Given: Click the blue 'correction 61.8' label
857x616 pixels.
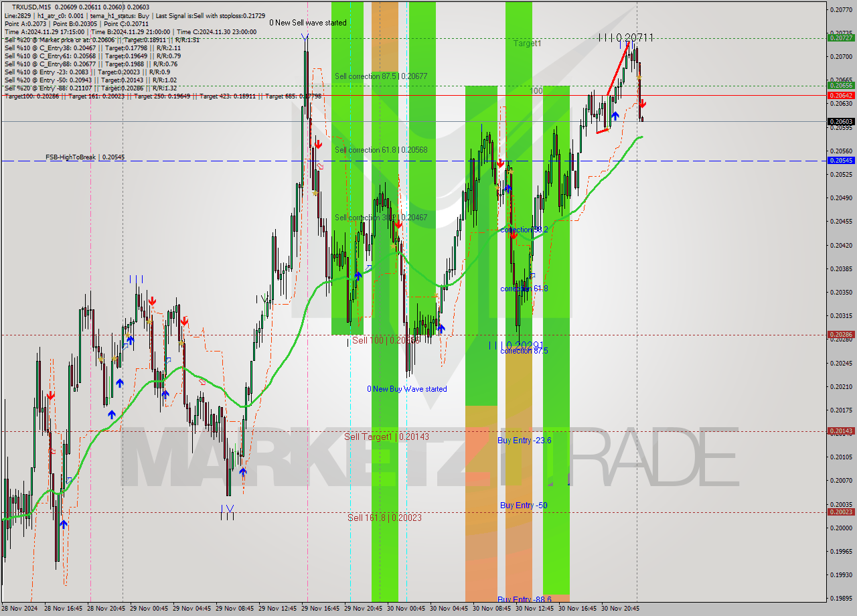Looking at the screenshot, I should [x=524, y=289].
